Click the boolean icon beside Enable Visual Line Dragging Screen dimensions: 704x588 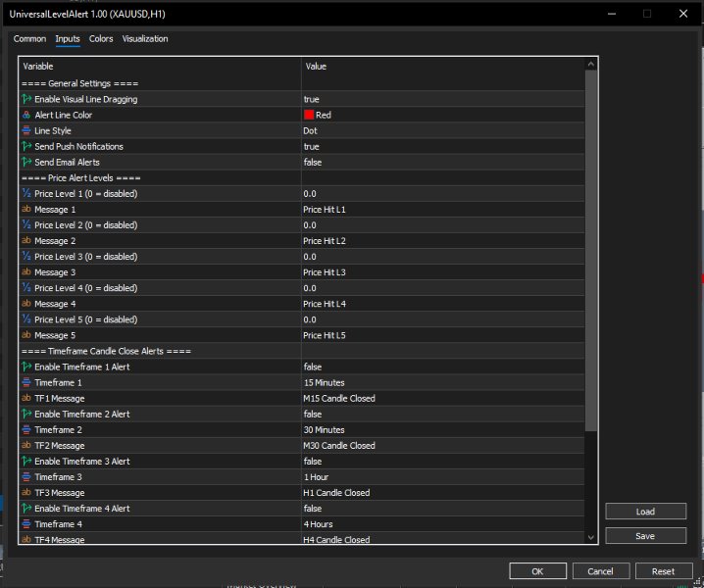coord(26,99)
